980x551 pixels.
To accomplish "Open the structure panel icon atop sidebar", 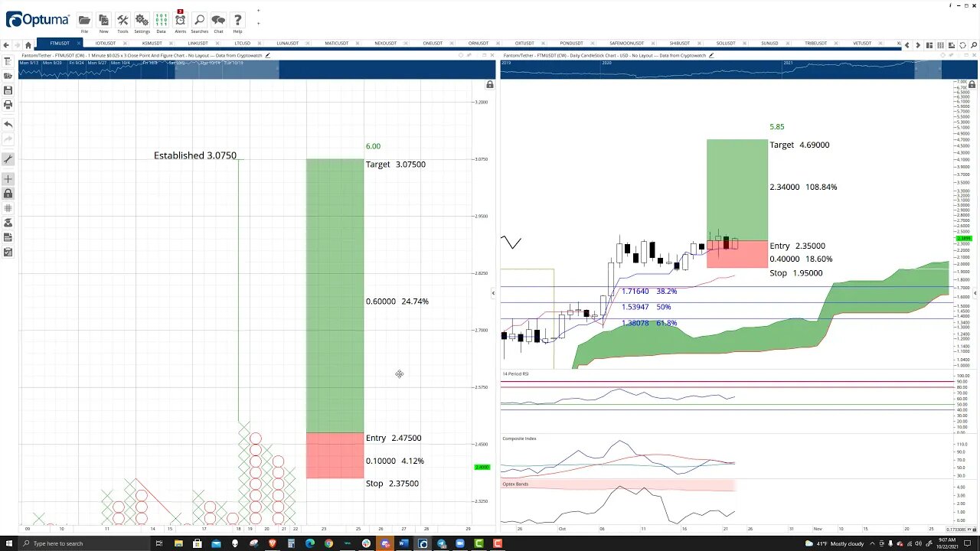I will click(8, 61).
